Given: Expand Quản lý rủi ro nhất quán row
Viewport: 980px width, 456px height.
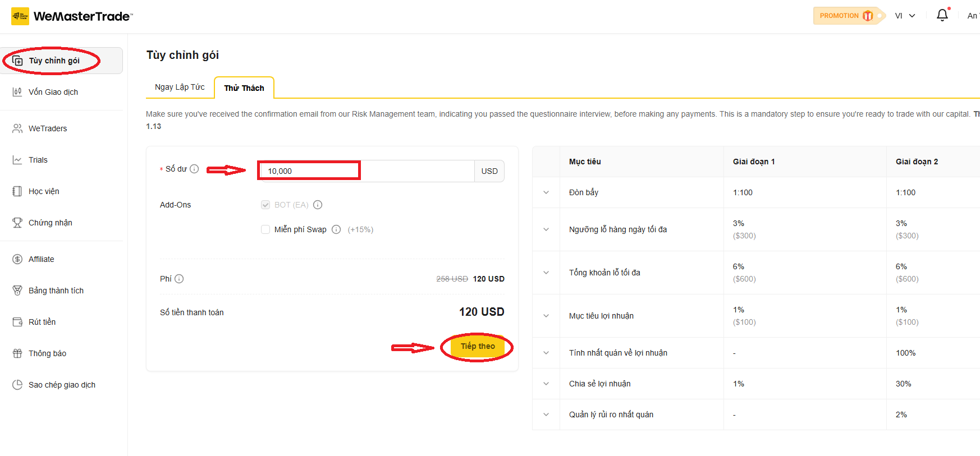Looking at the screenshot, I should coord(546,414).
